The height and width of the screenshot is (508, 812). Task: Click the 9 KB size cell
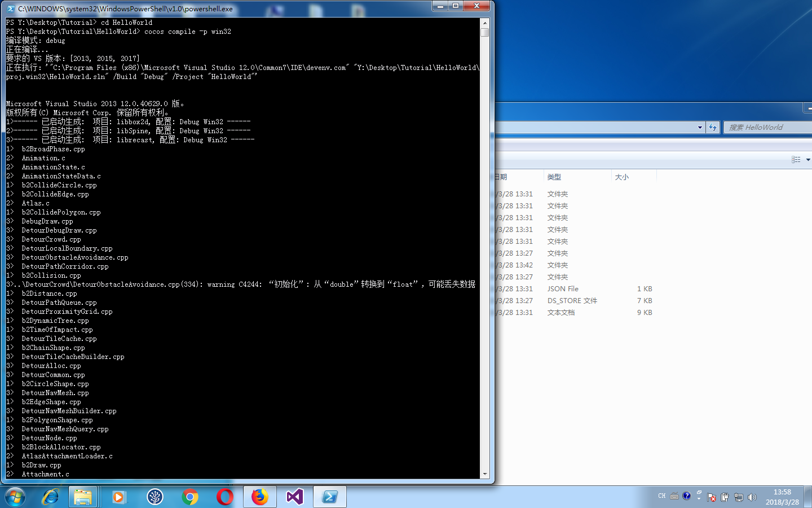pos(645,313)
